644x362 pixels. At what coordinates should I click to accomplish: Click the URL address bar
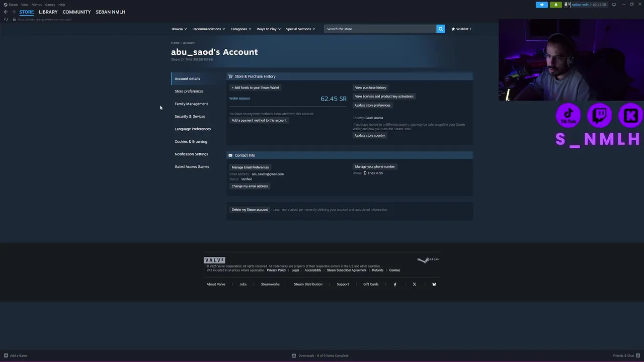tap(45, 19)
